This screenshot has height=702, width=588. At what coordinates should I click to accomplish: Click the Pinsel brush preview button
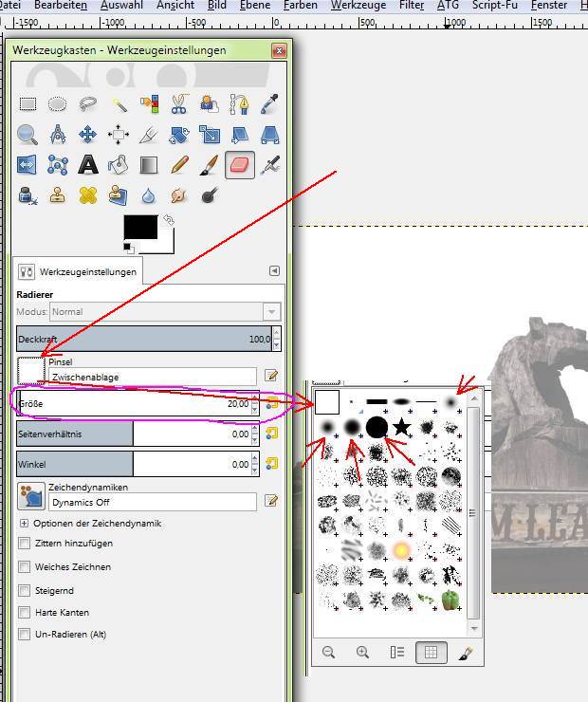pos(31,370)
